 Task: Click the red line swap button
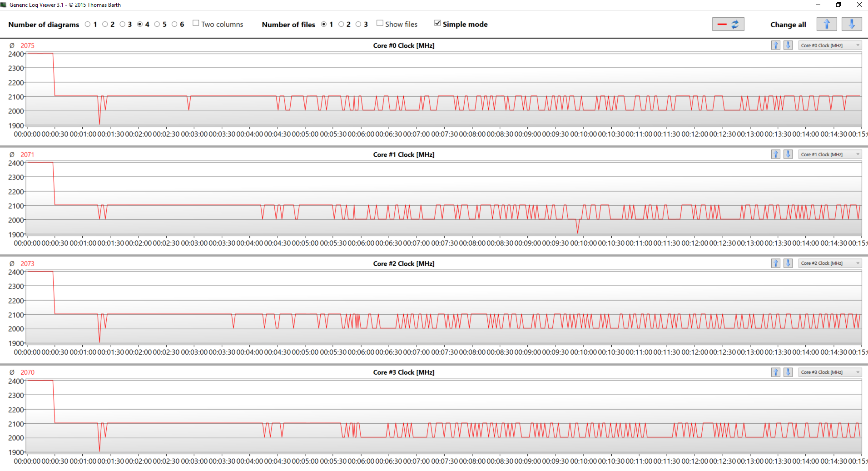pyautogui.click(x=728, y=24)
